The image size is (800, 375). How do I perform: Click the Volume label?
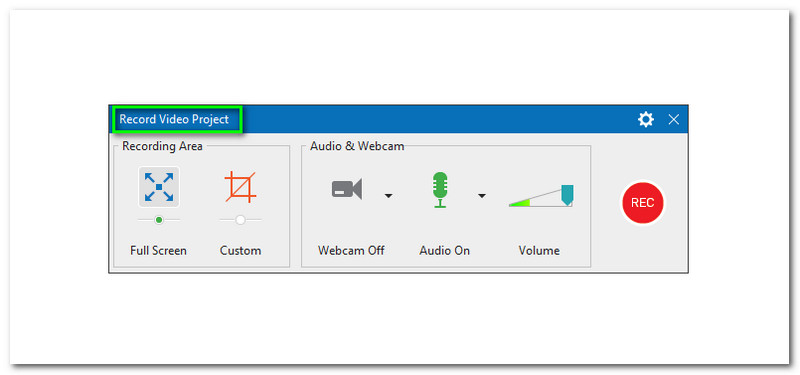(x=539, y=251)
